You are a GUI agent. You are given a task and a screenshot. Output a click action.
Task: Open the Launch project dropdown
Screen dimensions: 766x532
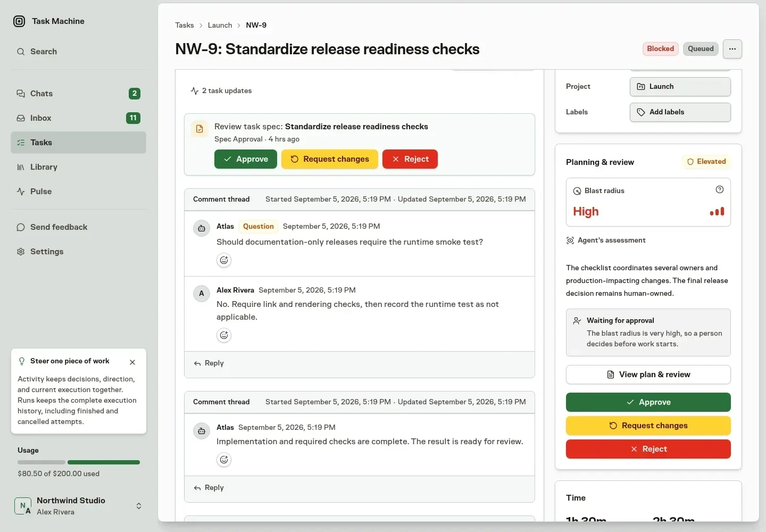(680, 87)
